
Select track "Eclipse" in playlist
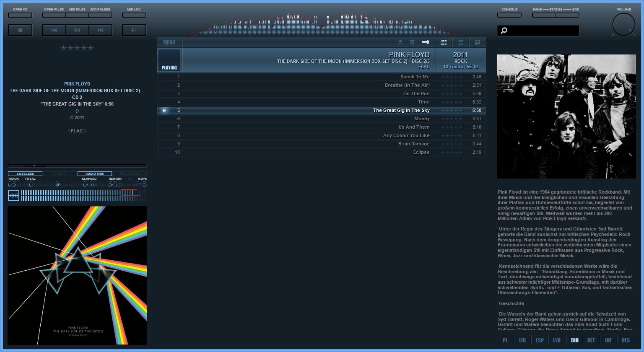point(322,152)
